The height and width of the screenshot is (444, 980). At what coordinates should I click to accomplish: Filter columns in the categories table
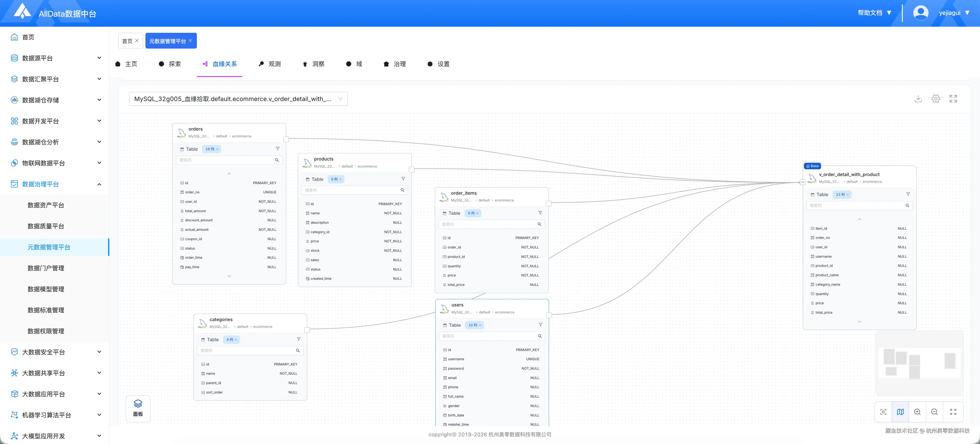pyautogui.click(x=299, y=339)
